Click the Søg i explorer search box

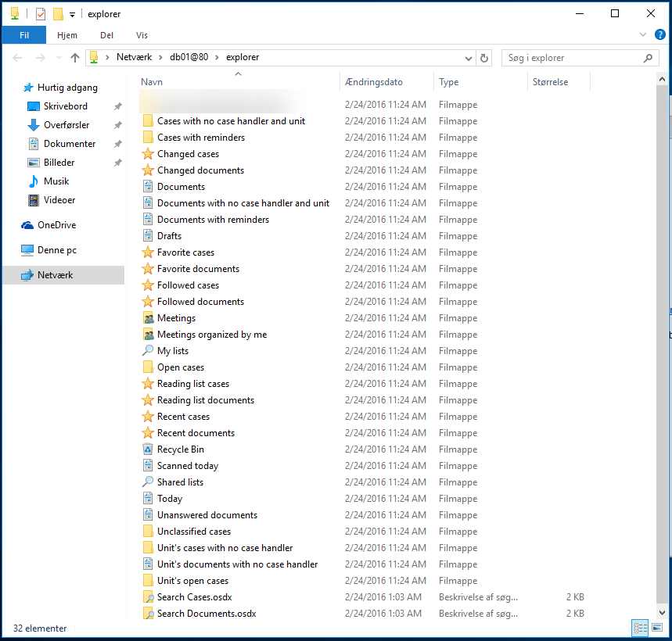571,58
